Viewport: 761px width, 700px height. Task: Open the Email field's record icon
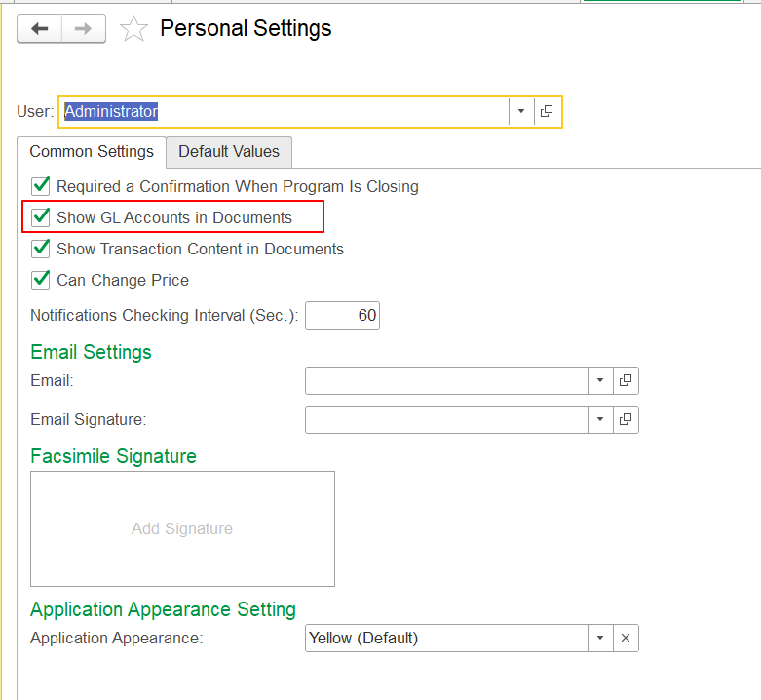[x=626, y=380]
